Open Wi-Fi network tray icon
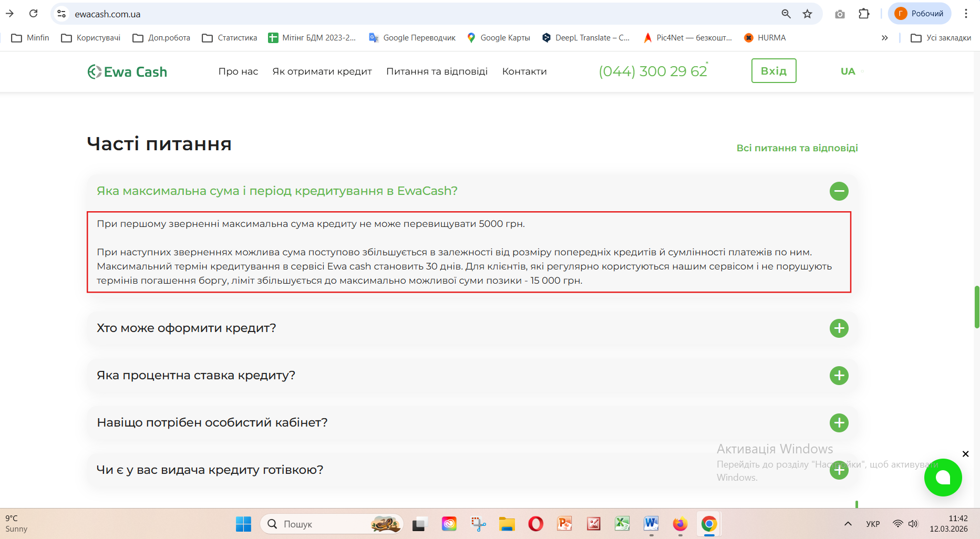 click(x=898, y=524)
